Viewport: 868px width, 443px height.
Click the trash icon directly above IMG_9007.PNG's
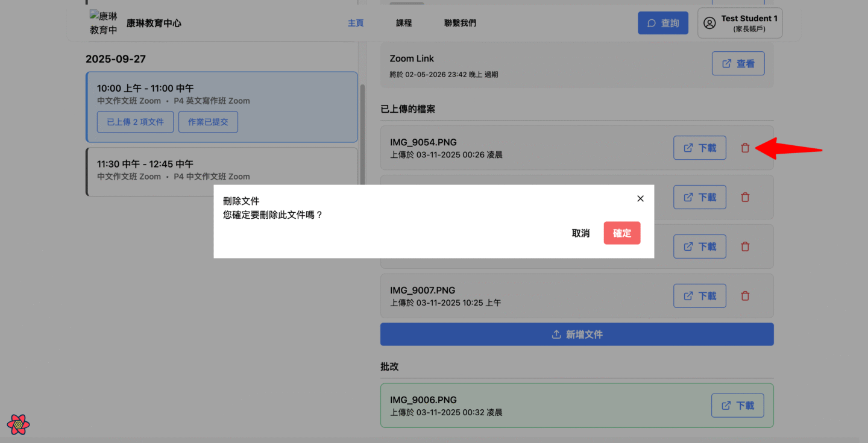745,247
